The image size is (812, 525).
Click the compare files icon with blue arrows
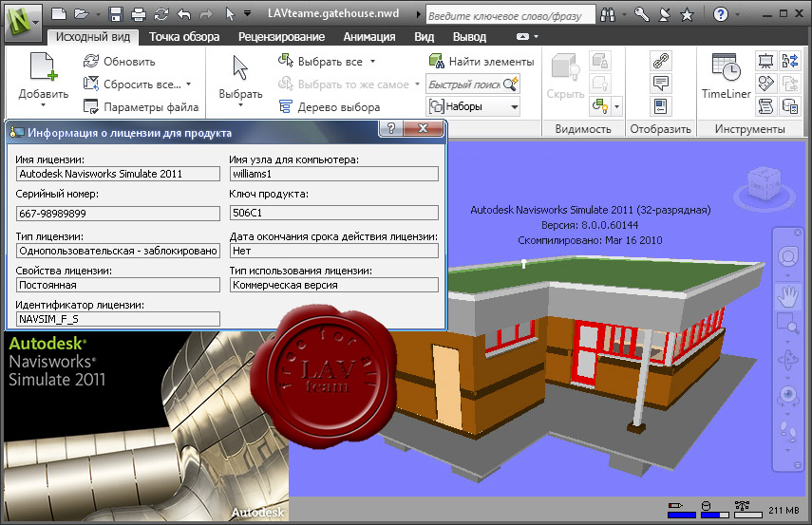[790, 61]
